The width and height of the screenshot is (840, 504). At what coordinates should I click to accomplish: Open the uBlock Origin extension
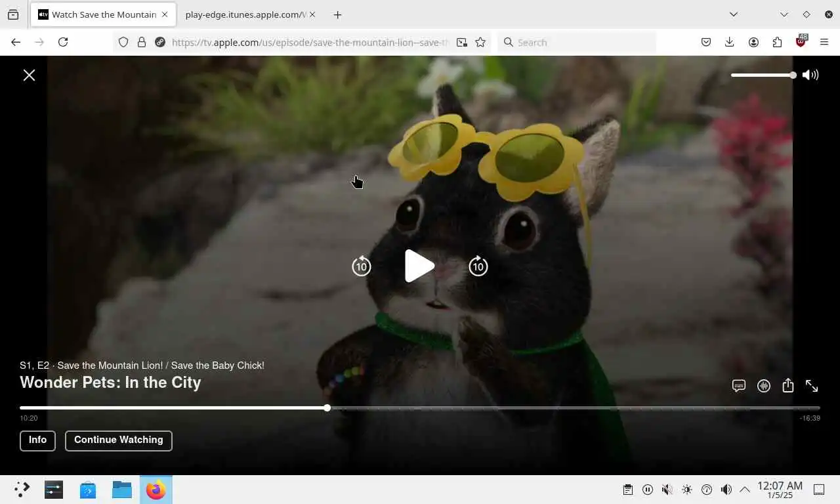801,41
